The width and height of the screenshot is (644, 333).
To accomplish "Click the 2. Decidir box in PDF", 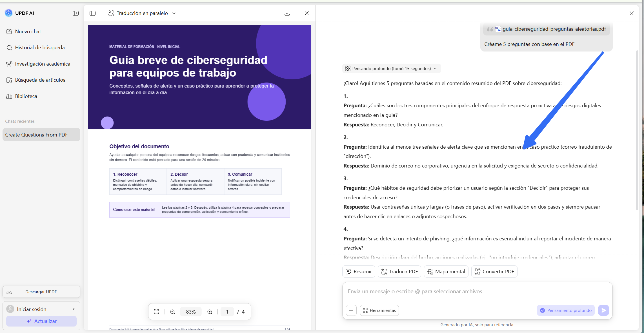I will [x=196, y=182].
